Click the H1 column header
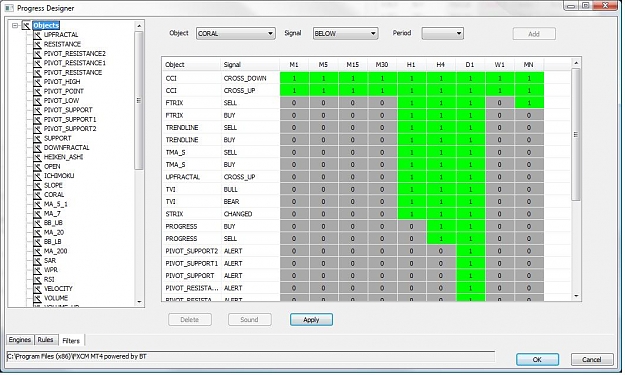This screenshot has width=625, height=375. 412,65
